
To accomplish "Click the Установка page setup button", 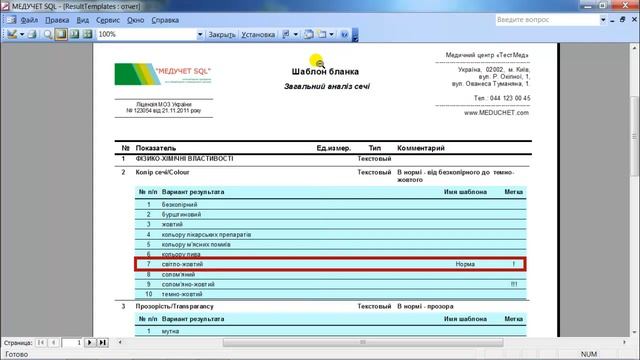I will 258,35.
